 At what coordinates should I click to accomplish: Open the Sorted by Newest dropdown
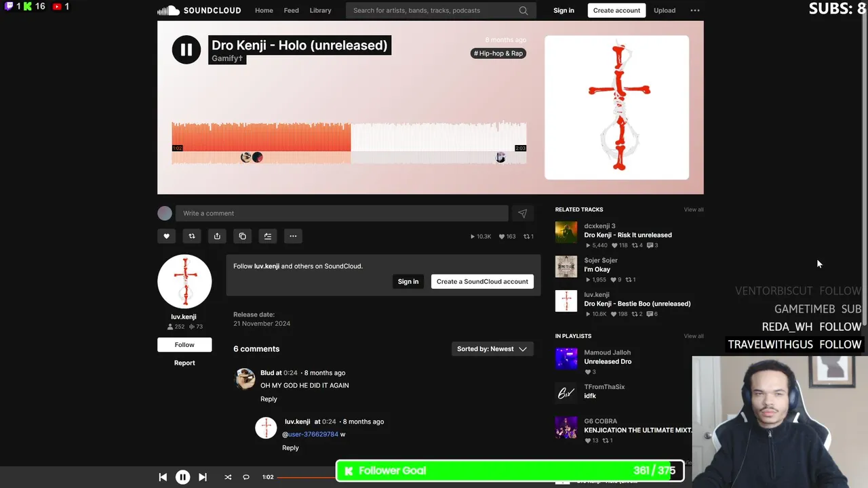pos(492,349)
